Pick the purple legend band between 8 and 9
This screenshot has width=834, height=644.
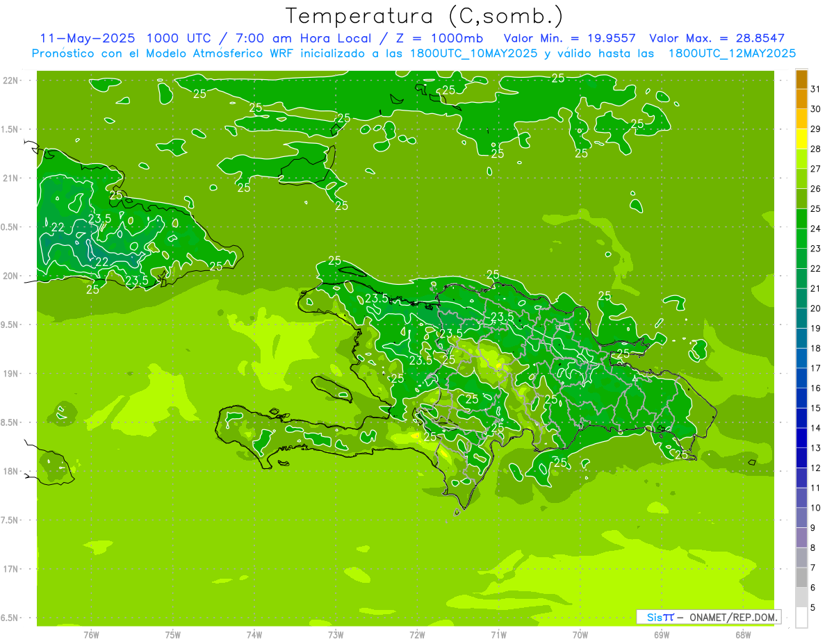801,538
